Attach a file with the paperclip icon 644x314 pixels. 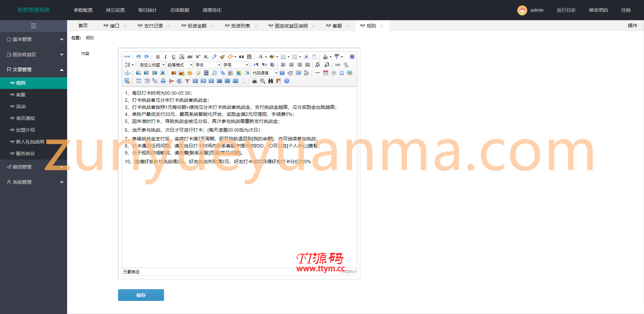click(222, 73)
